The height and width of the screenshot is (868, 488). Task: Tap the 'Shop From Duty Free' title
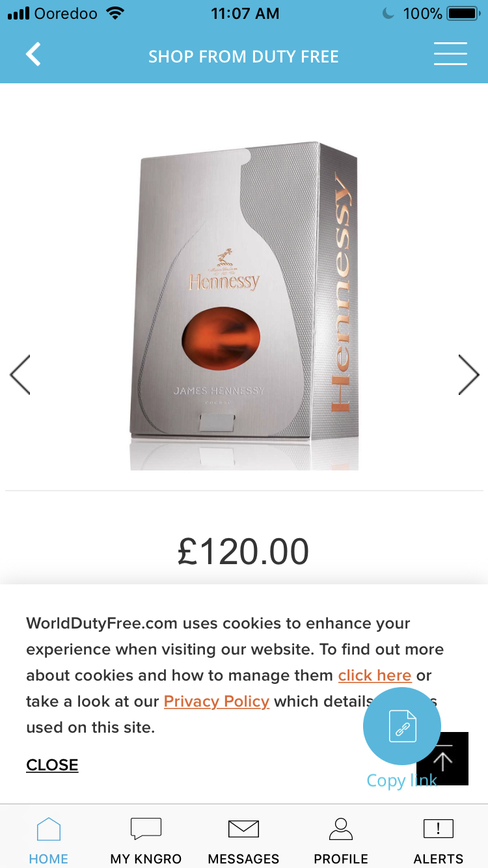point(243,57)
